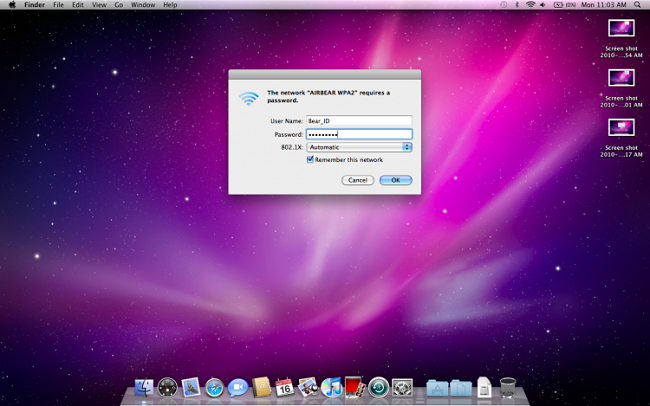Uncheck Remember this network
650x406 pixels.
pyautogui.click(x=310, y=159)
